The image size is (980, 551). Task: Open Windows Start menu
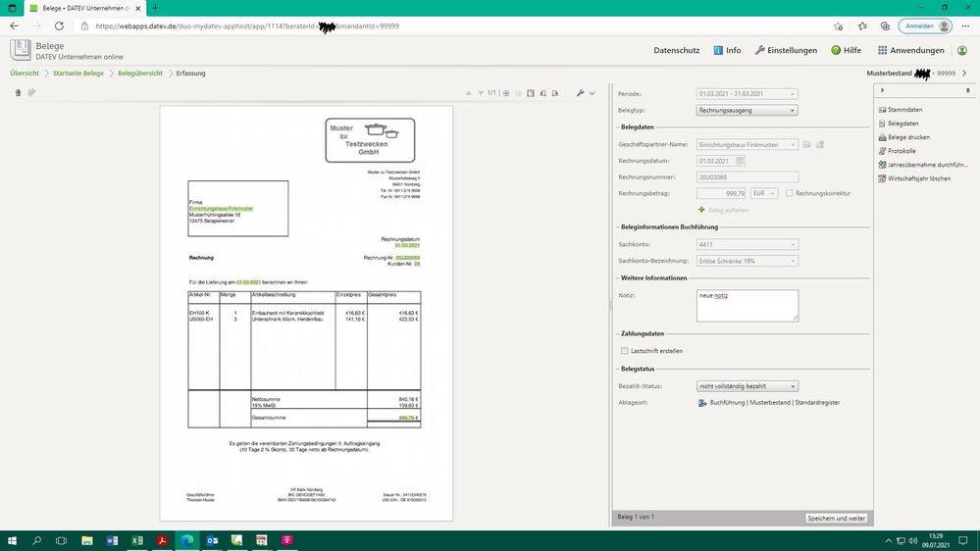(x=12, y=540)
